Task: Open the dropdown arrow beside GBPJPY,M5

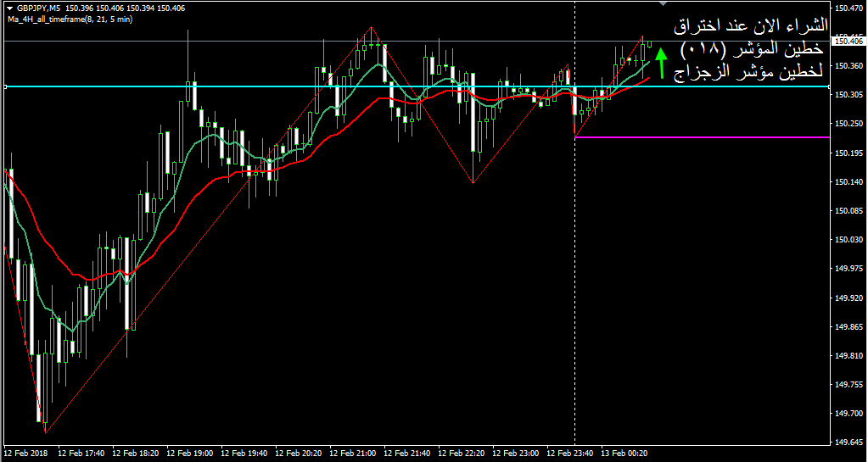Action: pos(8,8)
